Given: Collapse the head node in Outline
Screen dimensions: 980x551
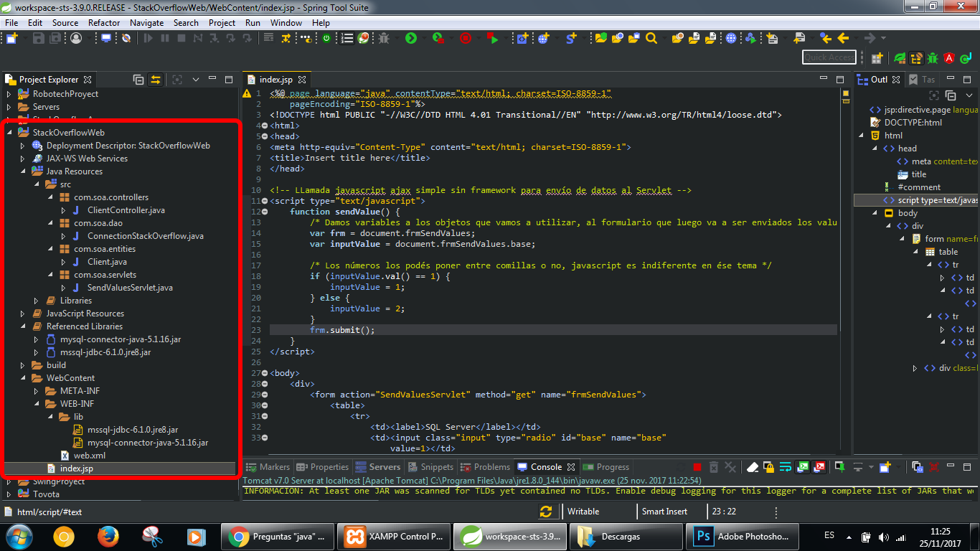Looking at the screenshot, I should 875,149.
